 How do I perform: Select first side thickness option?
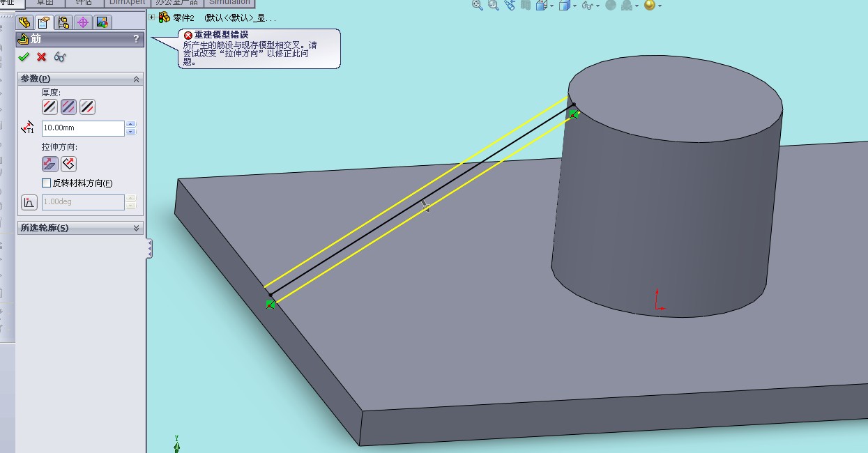pos(50,107)
